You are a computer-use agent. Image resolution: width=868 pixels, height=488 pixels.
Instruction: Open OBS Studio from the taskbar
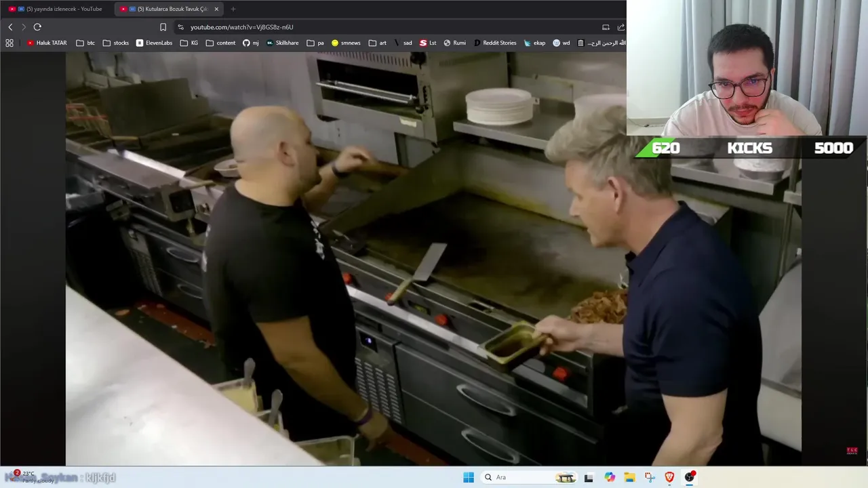tap(690, 477)
